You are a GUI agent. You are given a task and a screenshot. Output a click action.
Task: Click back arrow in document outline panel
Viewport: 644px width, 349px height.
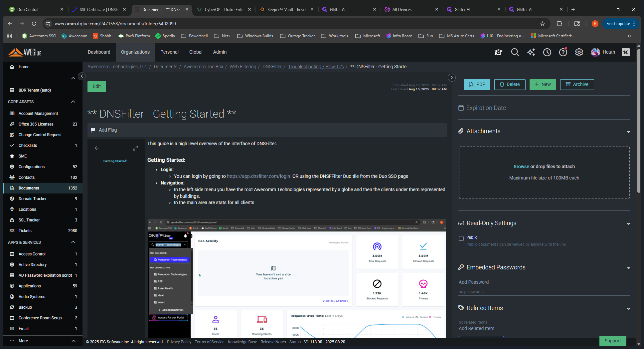click(97, 148)
